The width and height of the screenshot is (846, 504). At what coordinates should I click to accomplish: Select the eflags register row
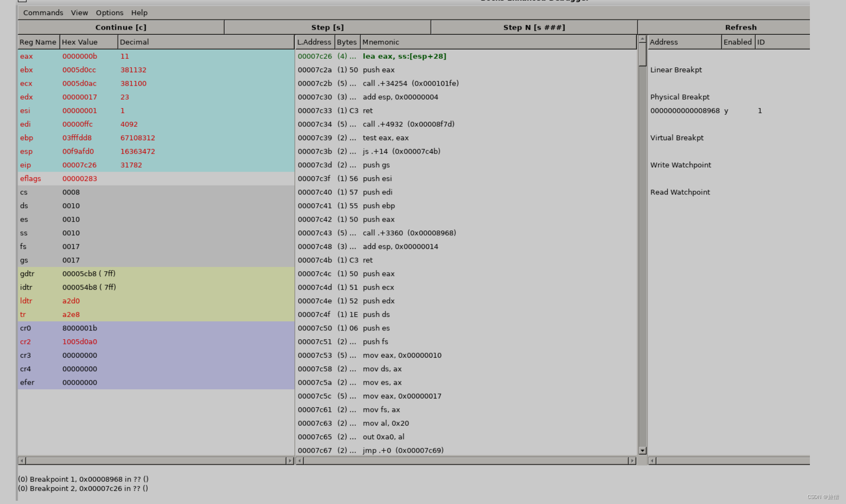click(156, 179)
